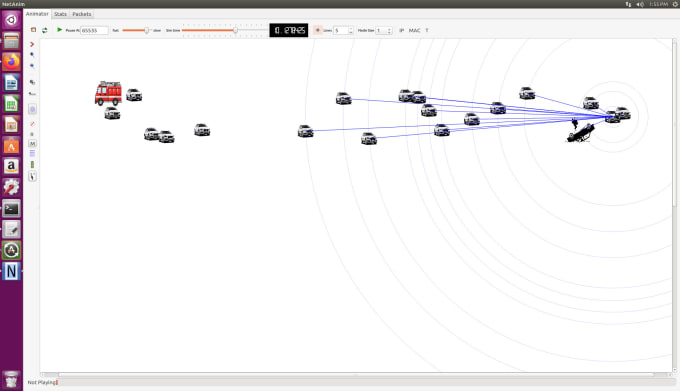680x391 pixels.
Task: Click the red step-through chevron icon
Action: click(32, 44)
